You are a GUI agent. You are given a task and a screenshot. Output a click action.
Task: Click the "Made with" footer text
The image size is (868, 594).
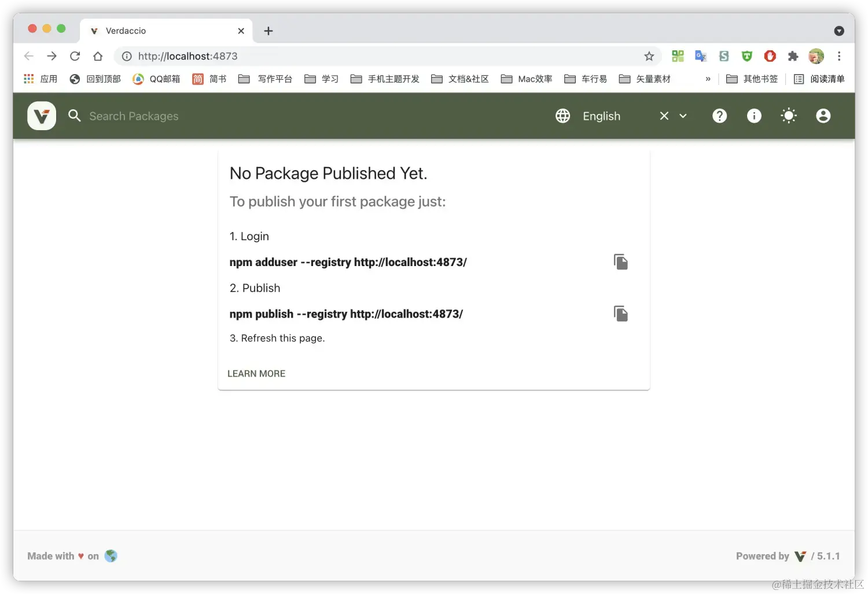(51, 556)
